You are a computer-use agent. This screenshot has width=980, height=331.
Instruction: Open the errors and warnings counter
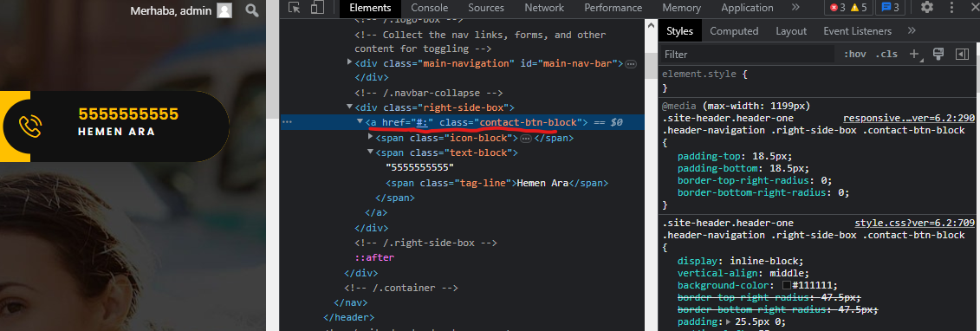pyautogui.click(x=849, y=8)
